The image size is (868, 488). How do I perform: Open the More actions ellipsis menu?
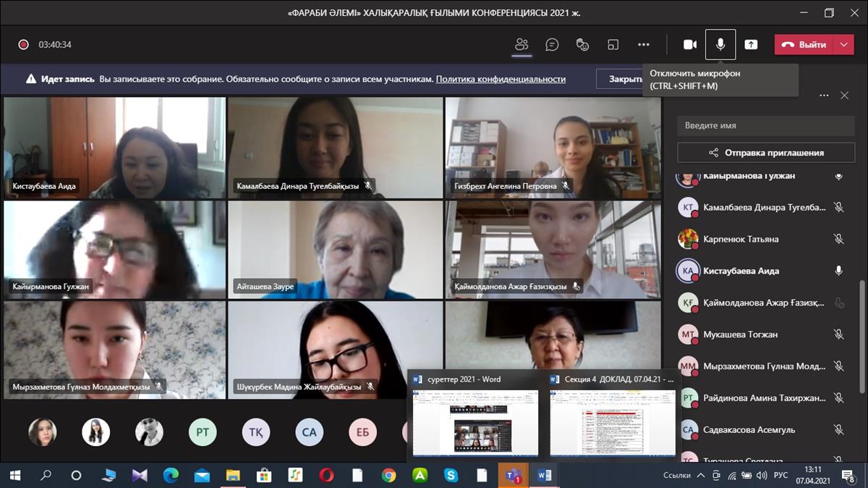pyautogui.click(x=644, y=44)
